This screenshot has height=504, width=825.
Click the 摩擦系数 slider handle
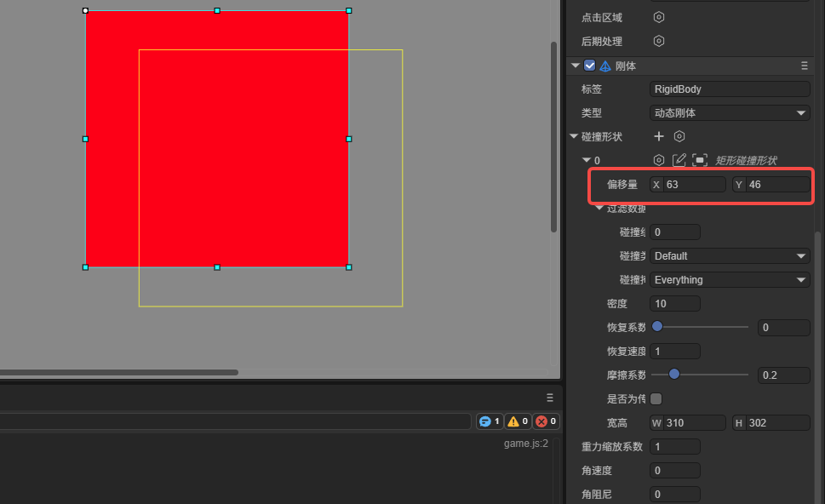[674, 375]
